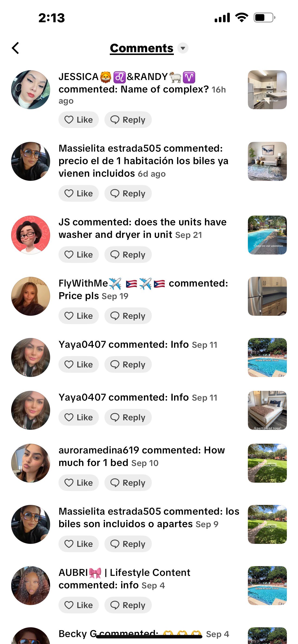View the pool amenities video thumbnail

tap(267, 235)
